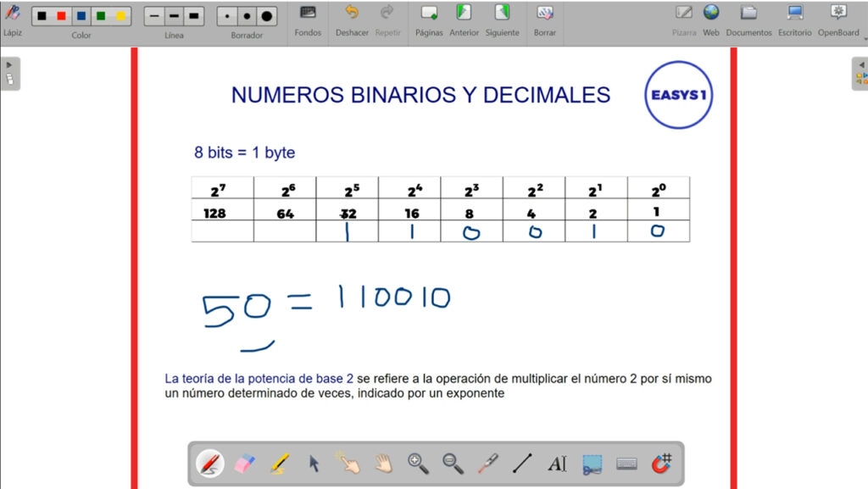Viewport: 868px width, 489px height.
Task: Open the OpenBoard menu
Action: coord(837,19)
